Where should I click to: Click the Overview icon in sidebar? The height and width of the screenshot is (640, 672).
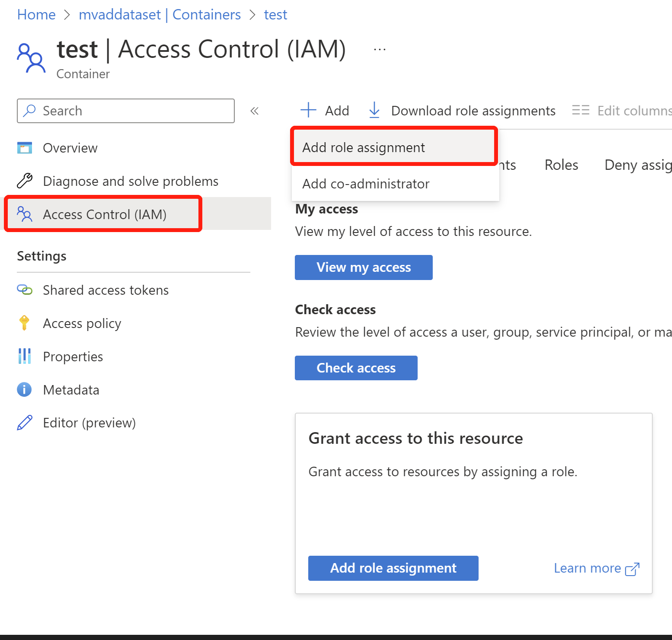click(x=25, y=148)
